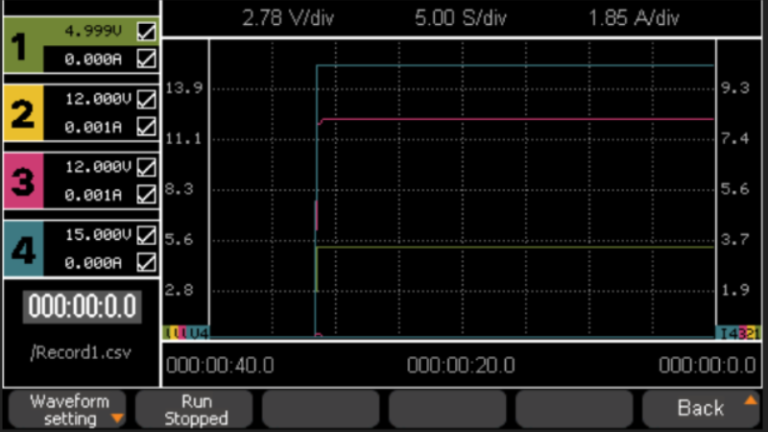Toggle channel 1 voltage 4.999V trace checkbox
This screenshot has height=432, width=768.
(147, 32)
